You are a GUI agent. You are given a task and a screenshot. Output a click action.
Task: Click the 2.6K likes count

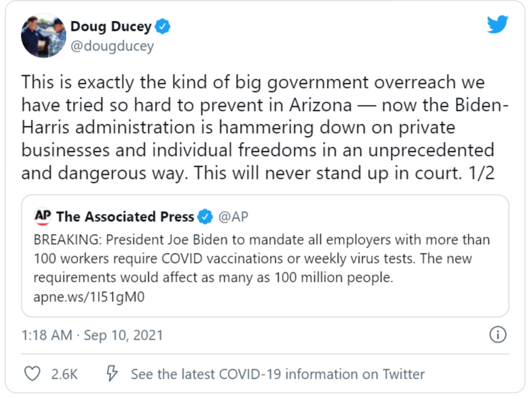[65, 374]
